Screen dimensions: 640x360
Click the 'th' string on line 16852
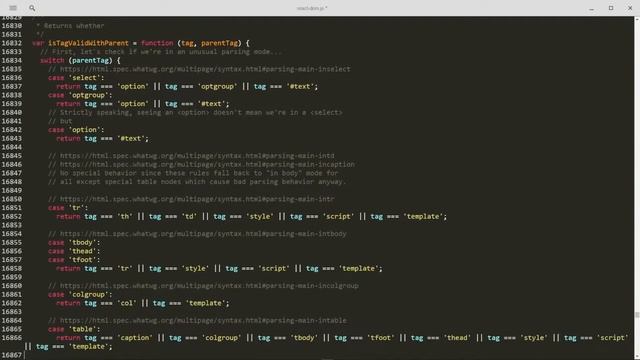pyautogui.click(x=124, y=216)
